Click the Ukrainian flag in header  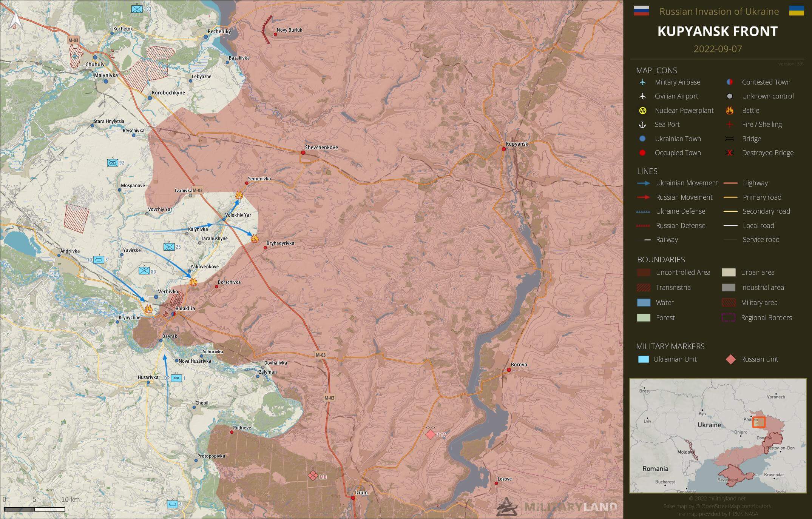tap(796, 11)
